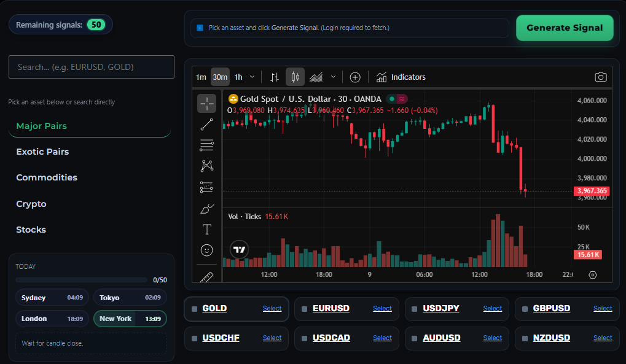This screenshot has height=364, width=626.
Task: Expand the chart style dropdown
Action: tap(333, 77)
